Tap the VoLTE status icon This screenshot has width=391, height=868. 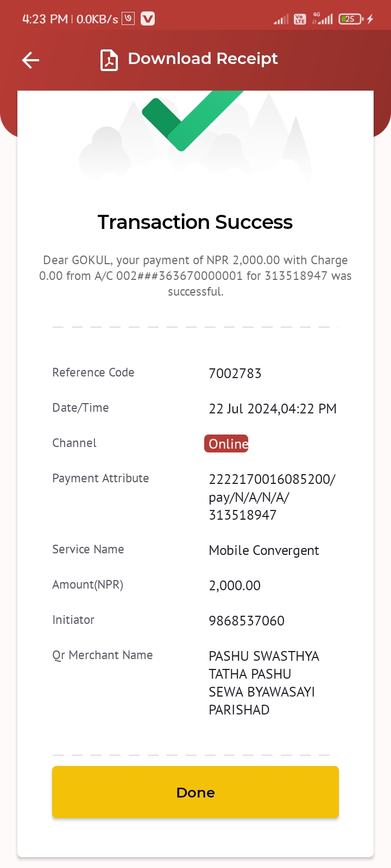pyautogui.click(x=300, y=19)
